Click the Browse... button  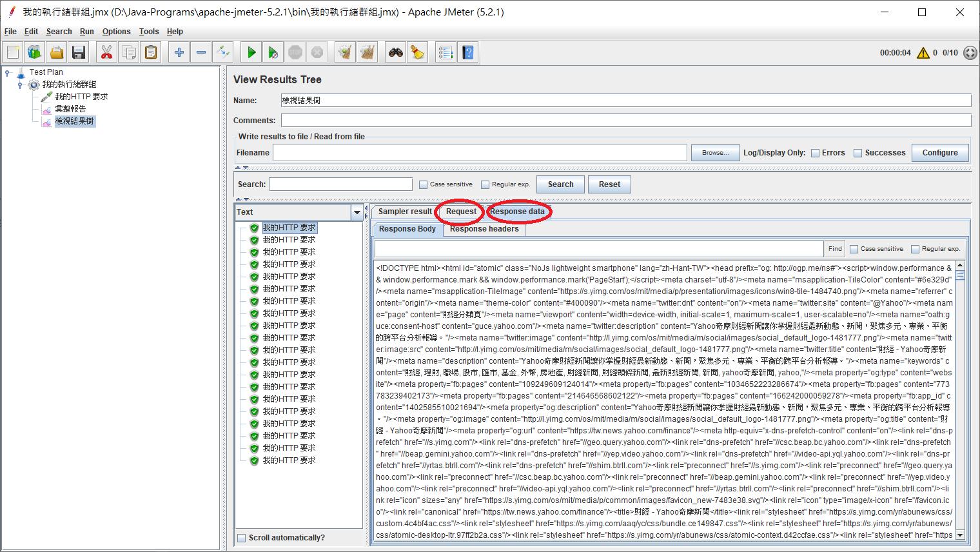click(715, 153)
